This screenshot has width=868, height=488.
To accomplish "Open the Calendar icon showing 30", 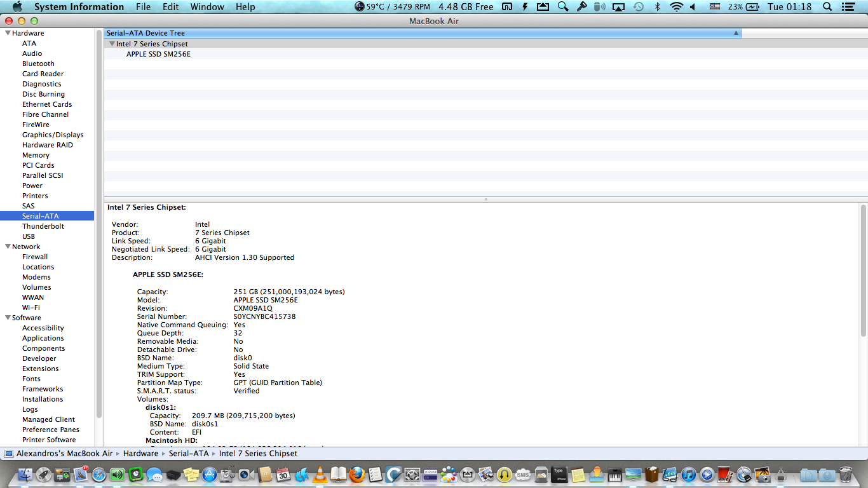I will (x=283, y=475).
